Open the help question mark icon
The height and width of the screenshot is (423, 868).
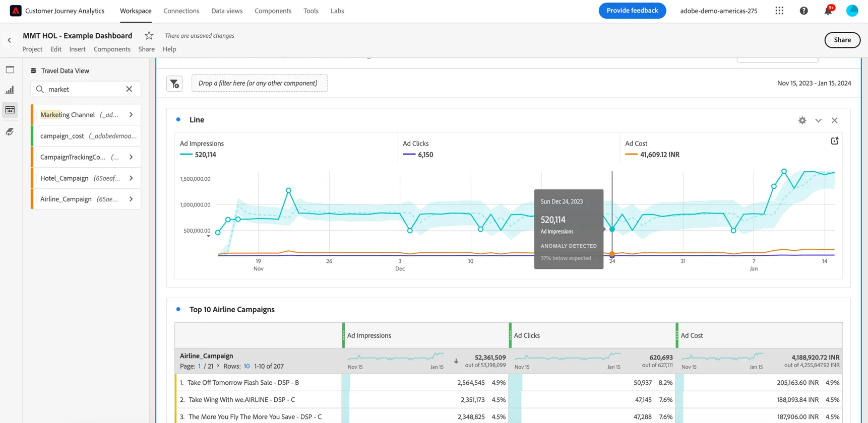804,11
